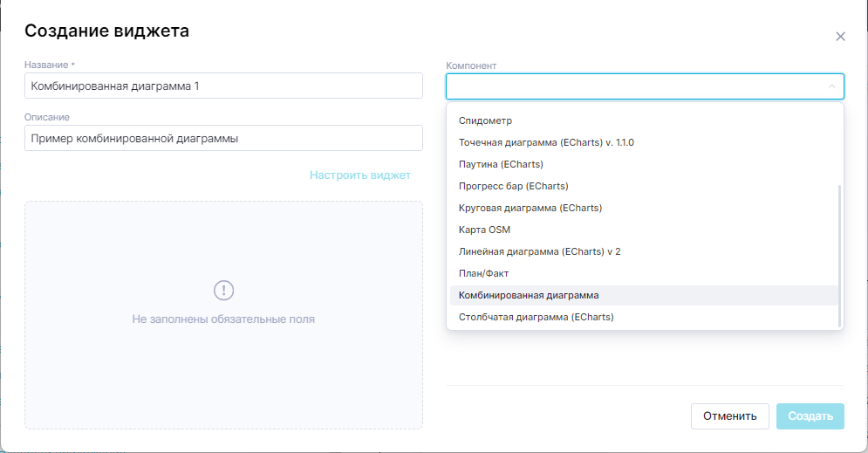Screen dimensions: 868x453
Task: Open the Компонент dropdown box
Action: click(x=635, y=86)
